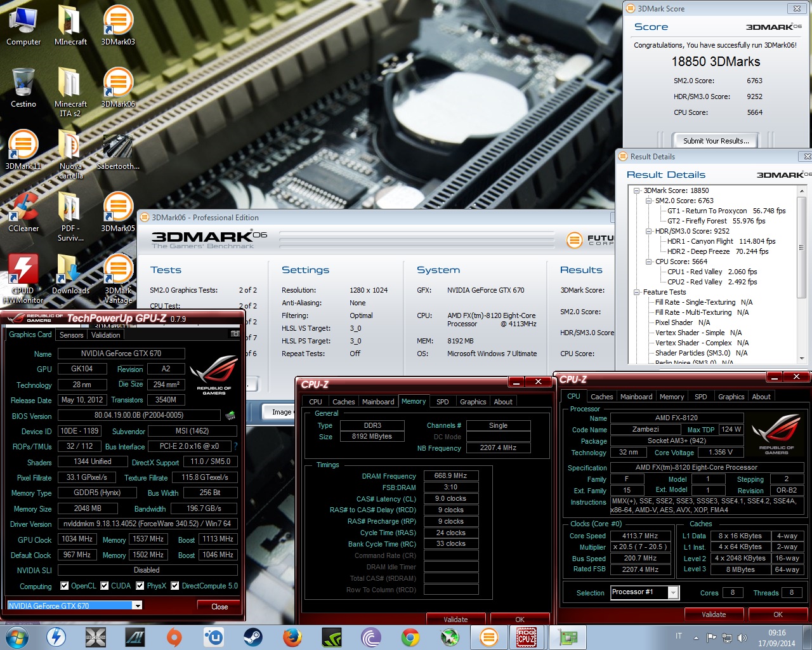
Task: Open Google Chrome from the taskbar
Action: [410, 637]
